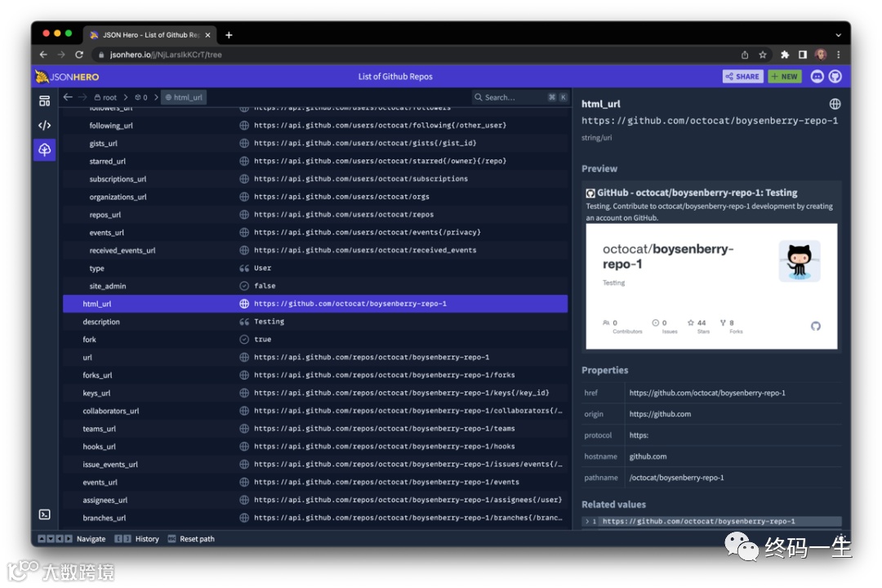Click the browser back button
Screen dimensions: 882x588
(x=43, y=55)
